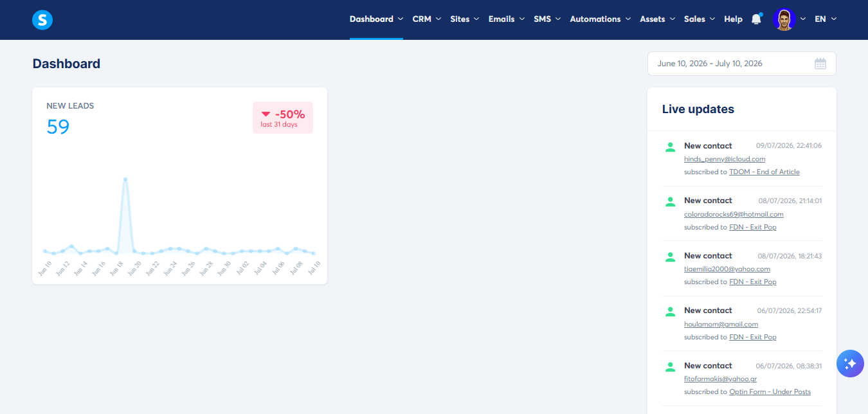
Task: Open tiaemilia2000@yahoo.com contact link
Action: click(727, 269)
